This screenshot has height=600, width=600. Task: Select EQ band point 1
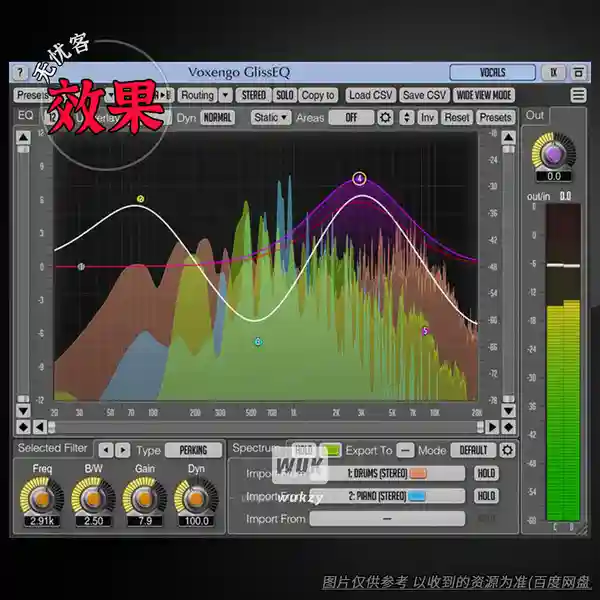click(81, 267)
